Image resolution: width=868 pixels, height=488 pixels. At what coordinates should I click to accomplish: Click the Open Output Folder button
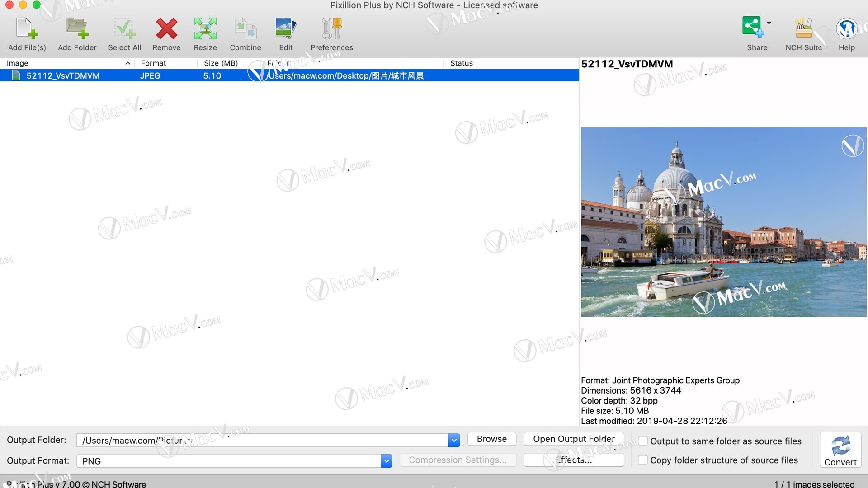574,439
